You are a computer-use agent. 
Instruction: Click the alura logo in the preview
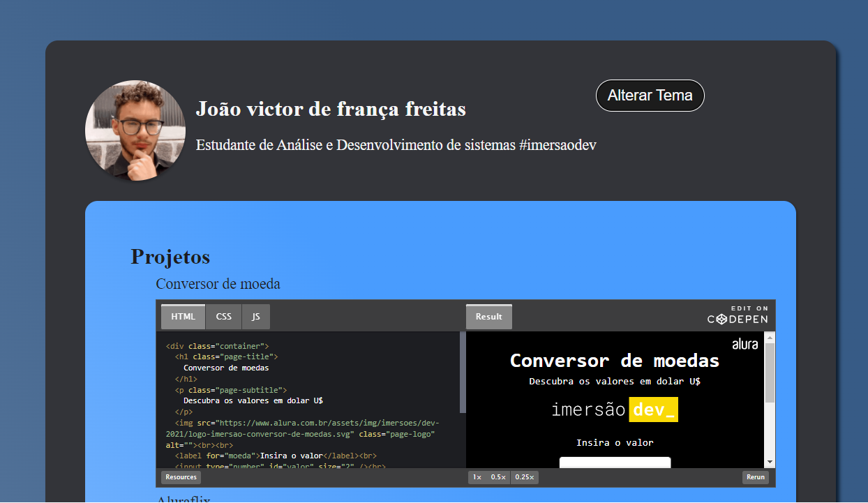(x=745, y=344)
